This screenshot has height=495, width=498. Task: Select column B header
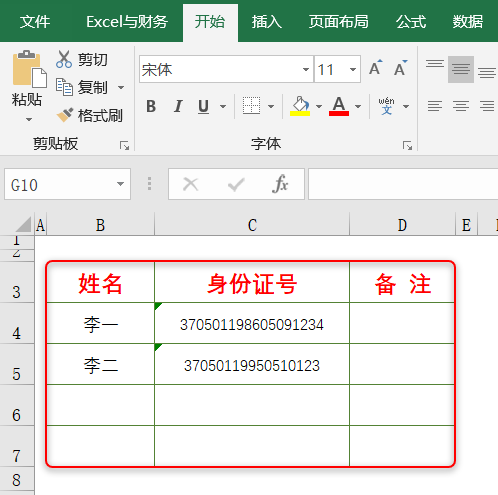coord(100,225)
